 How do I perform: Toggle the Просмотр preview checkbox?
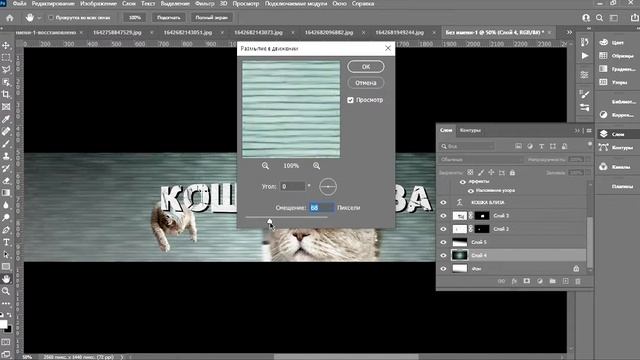pos(350,100)
